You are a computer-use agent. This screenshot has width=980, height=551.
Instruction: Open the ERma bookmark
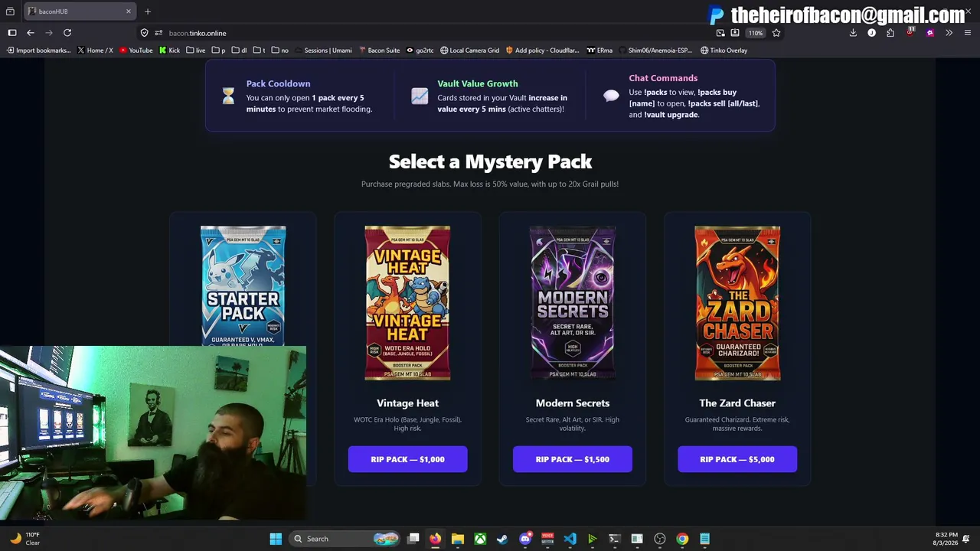click(x=599, y=51)
